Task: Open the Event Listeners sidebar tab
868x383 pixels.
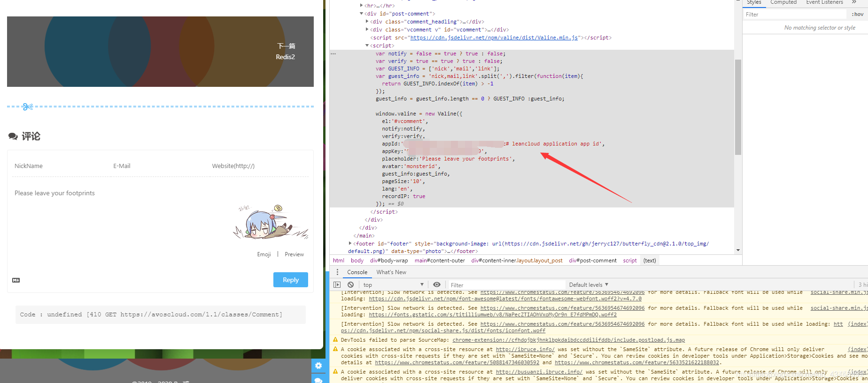Action: [x=824, y=2]
